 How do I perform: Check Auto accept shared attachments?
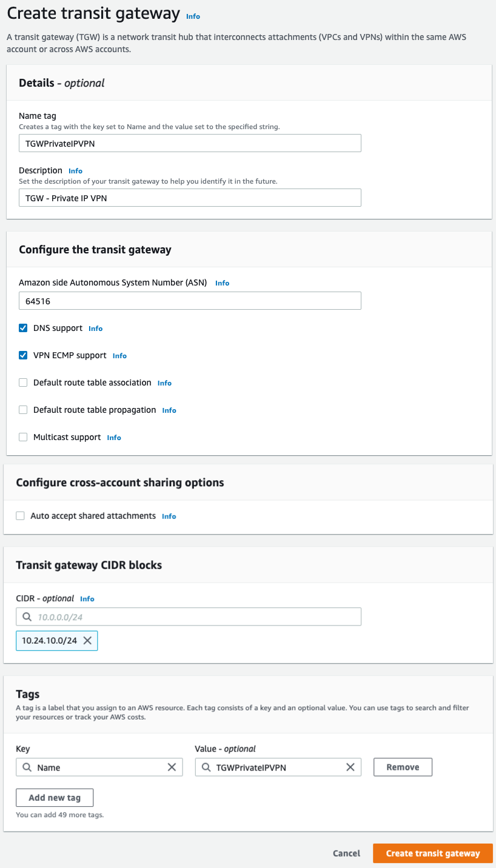point(20,516)
